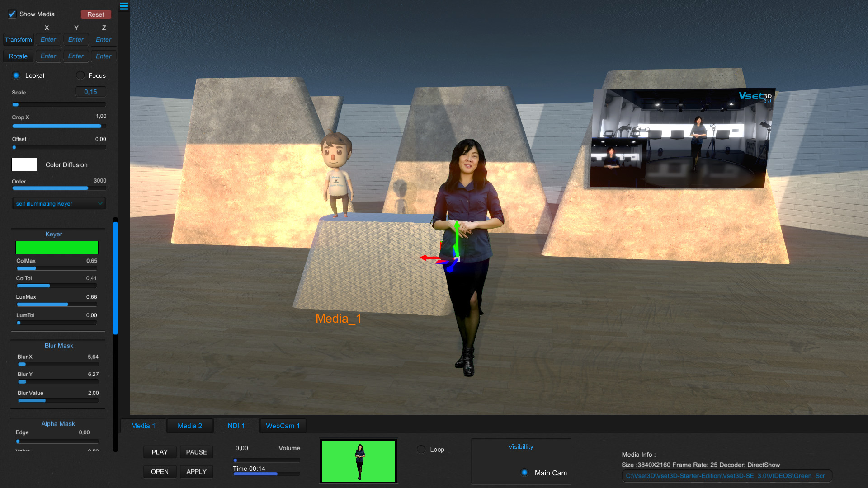Uncheck the Show Media checkbox

[x=12, y=14]
